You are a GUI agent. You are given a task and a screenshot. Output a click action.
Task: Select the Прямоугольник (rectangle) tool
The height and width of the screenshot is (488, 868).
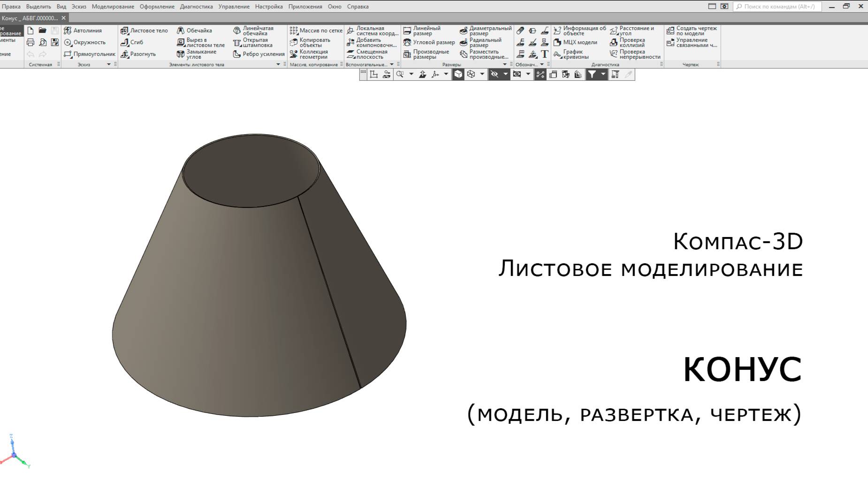89,54
